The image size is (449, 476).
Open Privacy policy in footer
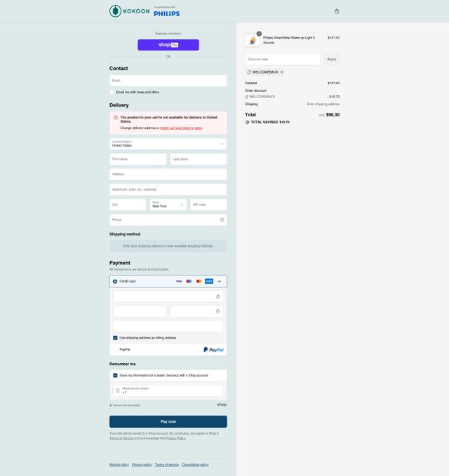point(142,465)
